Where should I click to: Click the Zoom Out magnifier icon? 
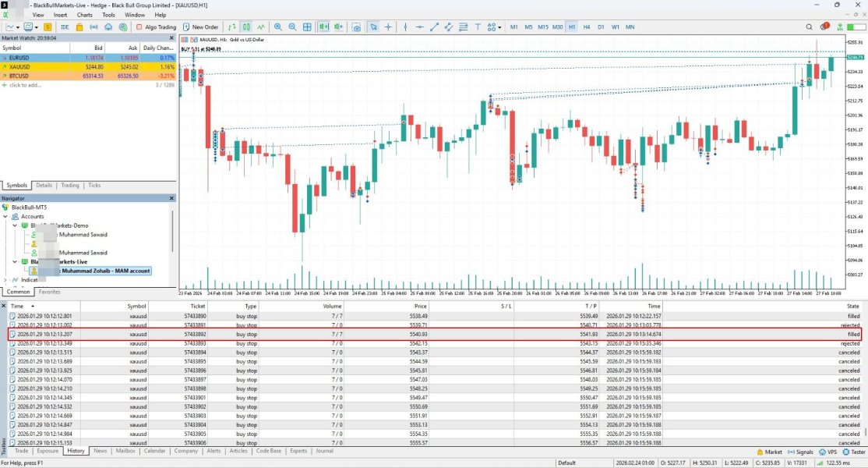[x=292, y=27]
